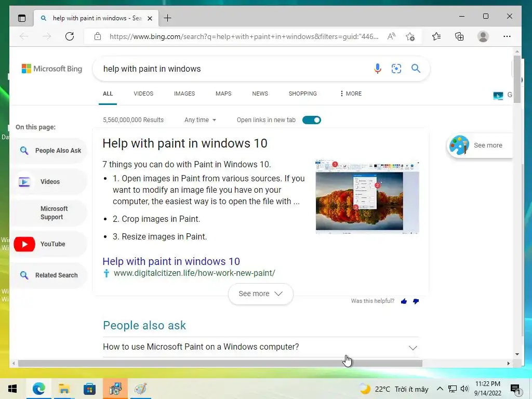Expand See more of featured answer
The width and height of the screenshot is (532, 399).
point(261,294)
